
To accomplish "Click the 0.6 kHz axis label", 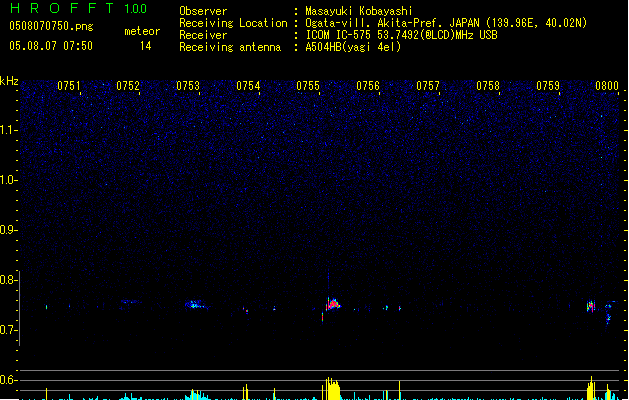I will [8, 380].
